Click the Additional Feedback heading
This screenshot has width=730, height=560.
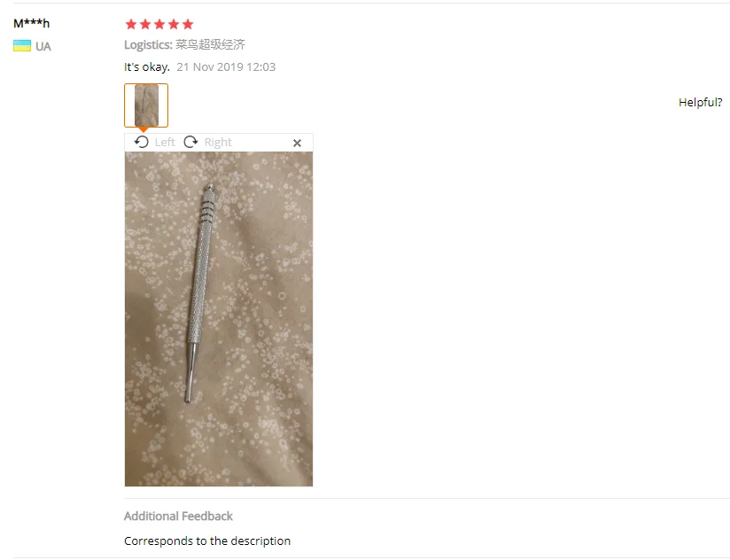coord(178,517)
